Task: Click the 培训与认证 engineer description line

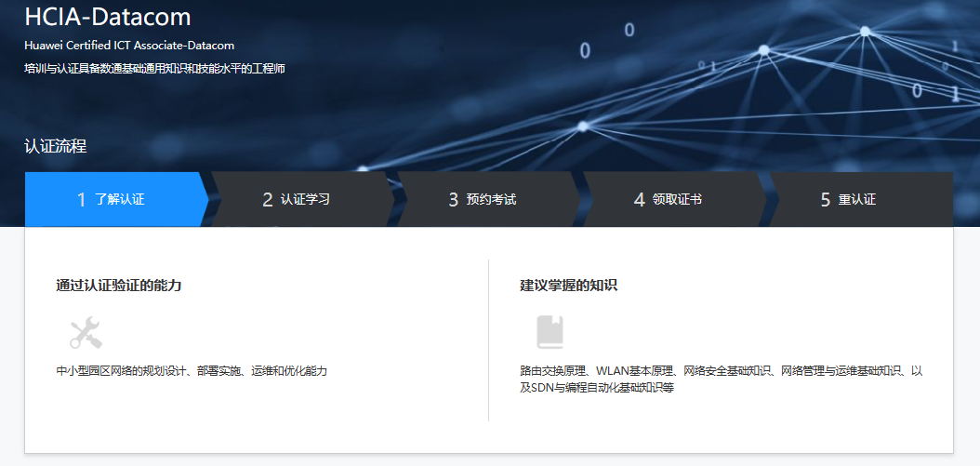Action: coord(154,69)
